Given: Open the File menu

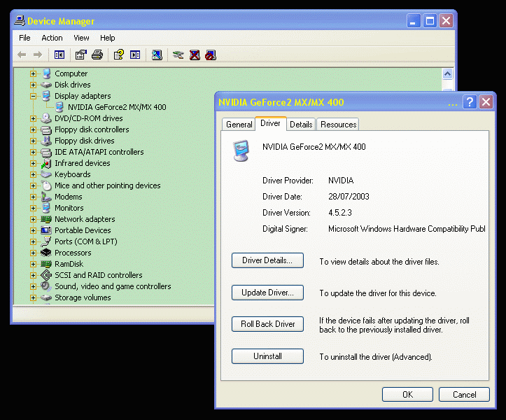Looking at the screenshot, I should 24,38.
